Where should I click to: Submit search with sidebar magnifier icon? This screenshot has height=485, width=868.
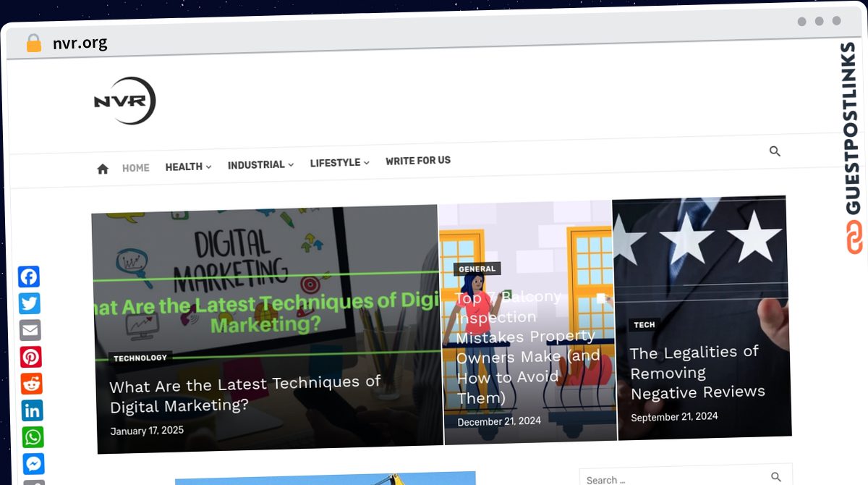[776, 477]
